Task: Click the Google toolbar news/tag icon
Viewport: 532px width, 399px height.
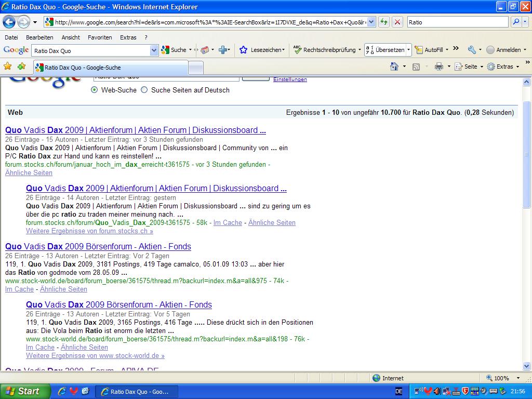Action: point(205,50)
